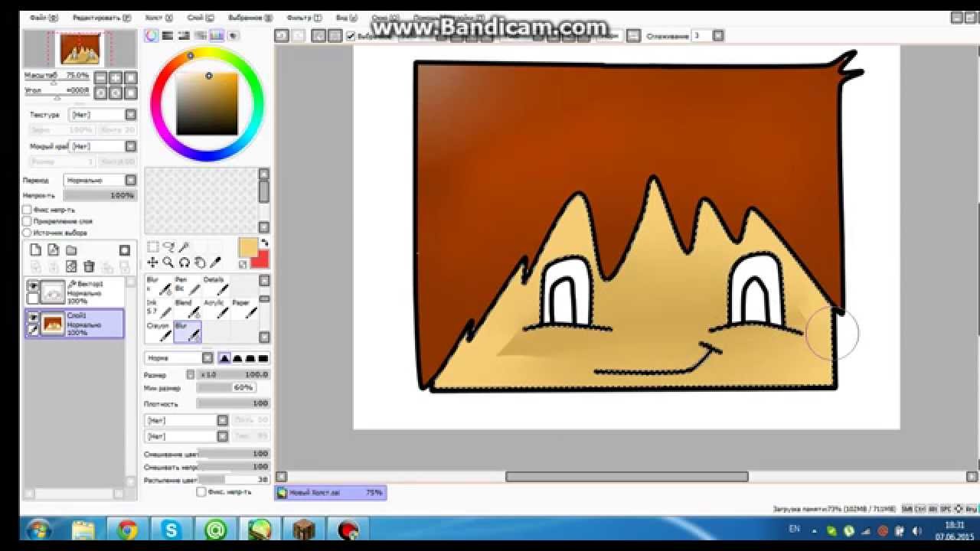Hide the Слой1 layer eye icon
This screenshot has width=980, height=551.
33,317
